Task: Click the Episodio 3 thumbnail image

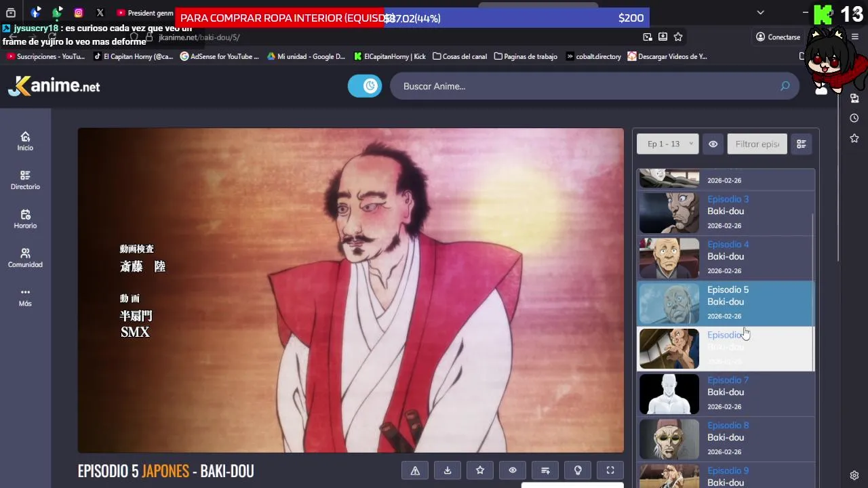Action: point(669,213)
